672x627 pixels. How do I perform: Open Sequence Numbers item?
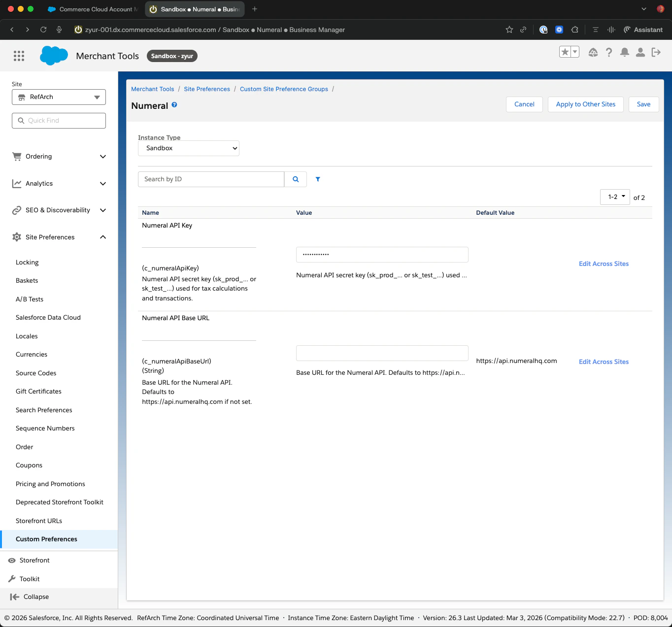tap(45, 429)
